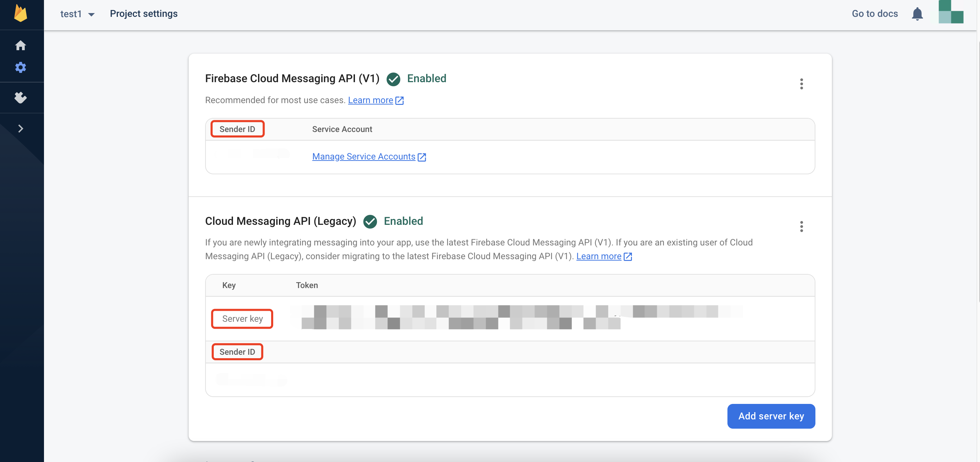Follow the Learn more link in the Legacy API description
The image size is (980, 462).
[599, 256]
